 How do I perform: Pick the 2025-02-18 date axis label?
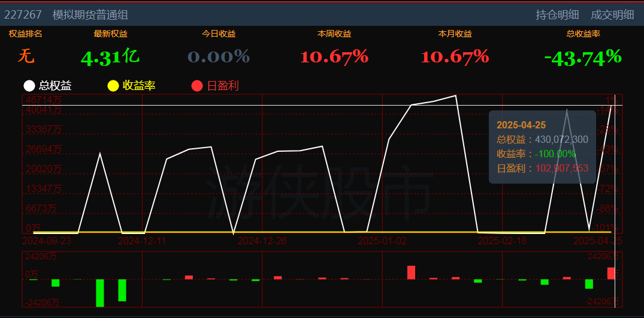click(x=501, y=241)
